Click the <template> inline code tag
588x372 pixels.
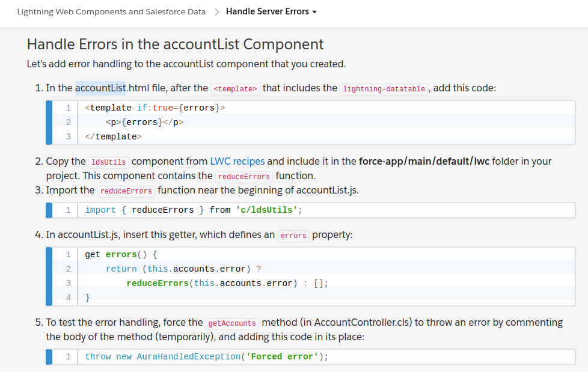235,88
